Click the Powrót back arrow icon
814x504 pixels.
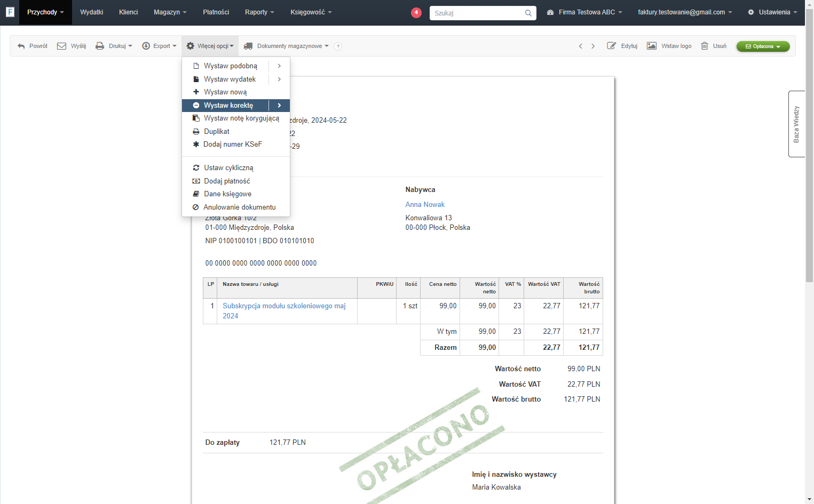(21, 46)
